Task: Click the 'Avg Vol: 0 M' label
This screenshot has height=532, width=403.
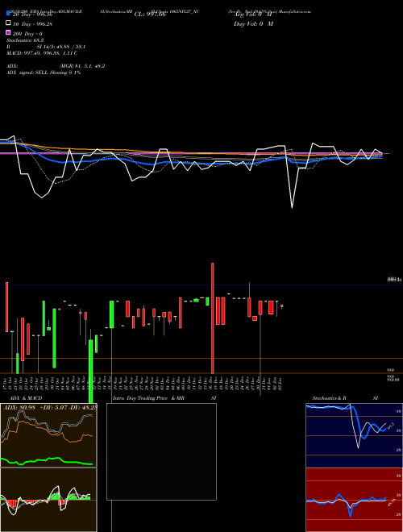Action: pyautogui.click(x=254, y=15)
